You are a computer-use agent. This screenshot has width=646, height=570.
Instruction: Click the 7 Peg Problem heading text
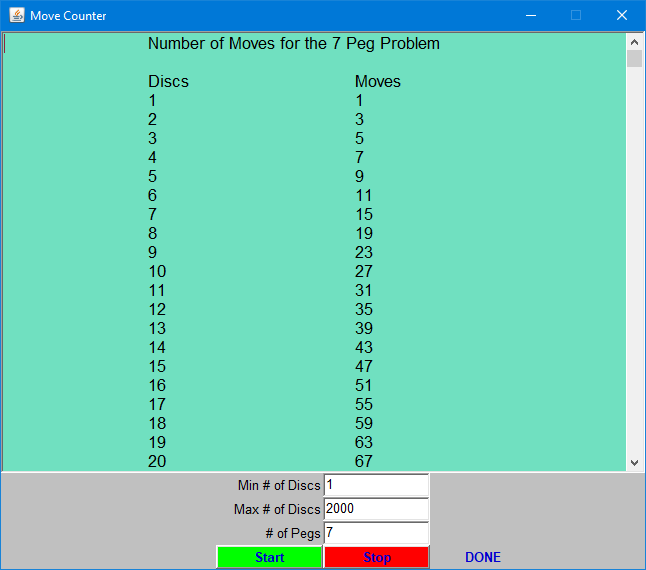click(x=293, y=44)
